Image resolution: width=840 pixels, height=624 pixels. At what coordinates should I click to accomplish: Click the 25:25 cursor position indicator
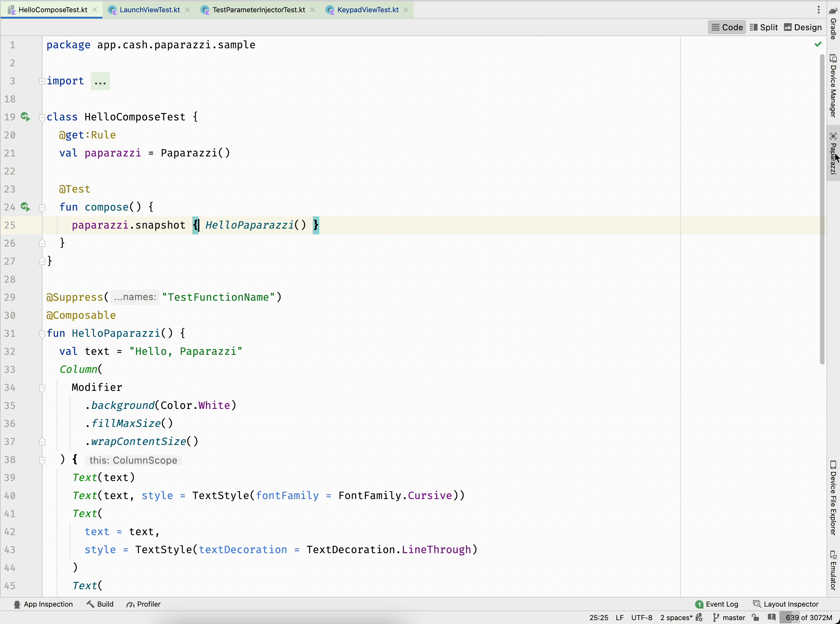point(598,618)
